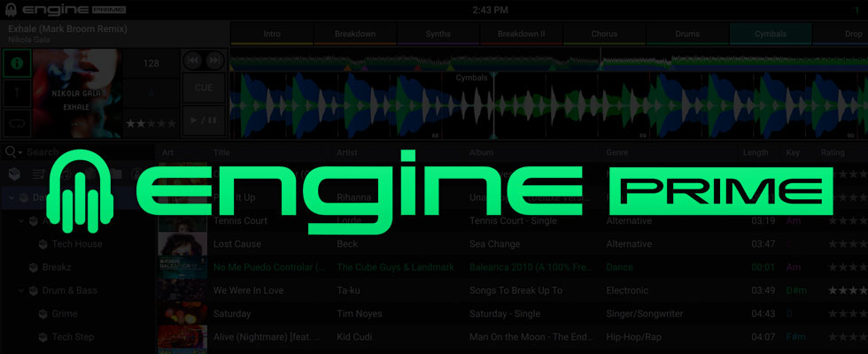Open the cue points panel icon
Screen dimensions: 868x354
pos(17,93)
